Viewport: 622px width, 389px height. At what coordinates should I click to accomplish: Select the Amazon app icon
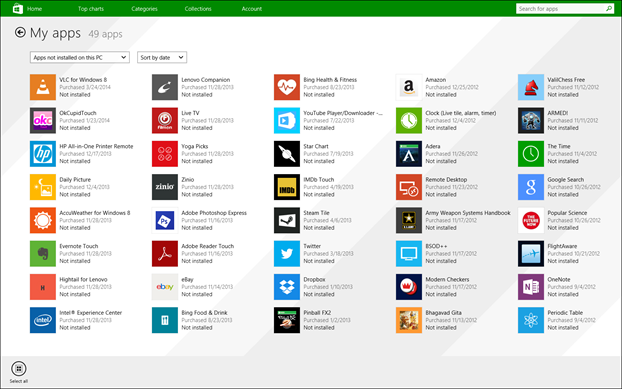(409, 87)
